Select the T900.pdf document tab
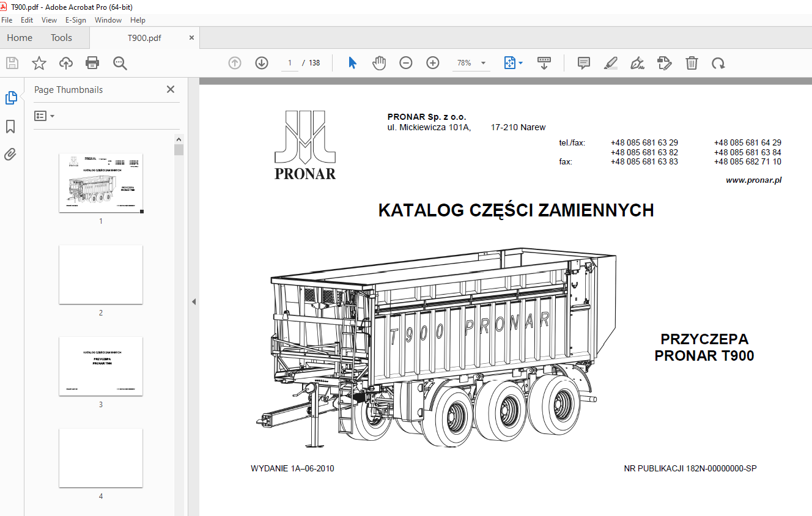The width and height of the screenshot is (812, 516). coord(144,38)
